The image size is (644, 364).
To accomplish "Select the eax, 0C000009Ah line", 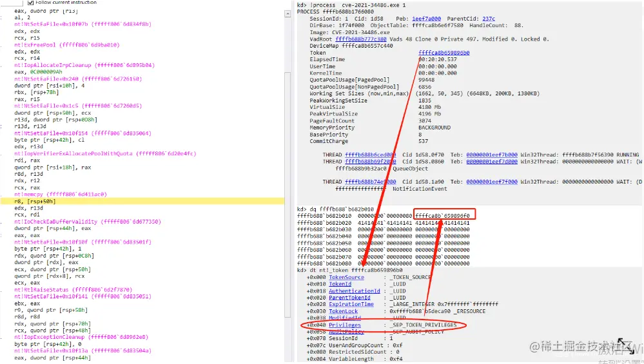I will [x=38, y=72].
